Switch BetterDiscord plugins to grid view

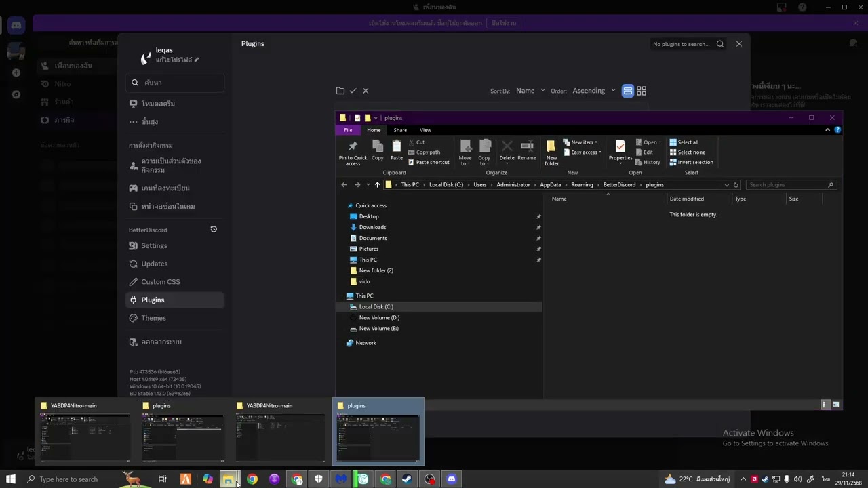point(642,91)
